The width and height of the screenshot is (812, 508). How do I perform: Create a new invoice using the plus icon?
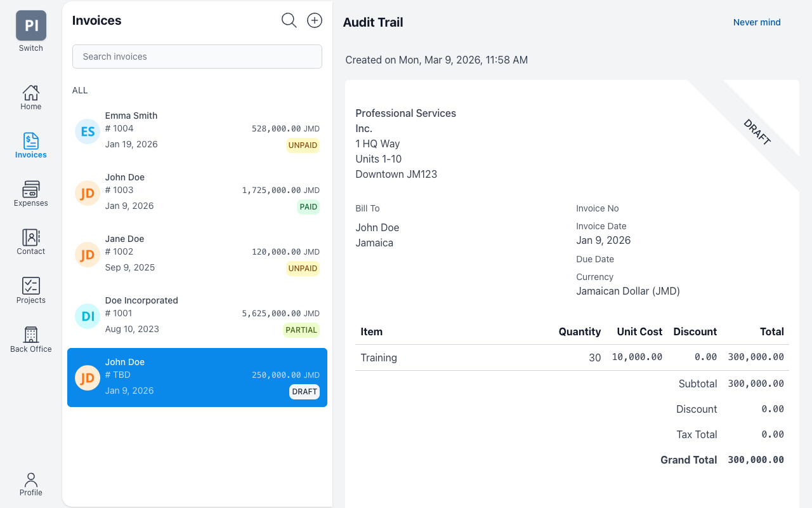314,20
